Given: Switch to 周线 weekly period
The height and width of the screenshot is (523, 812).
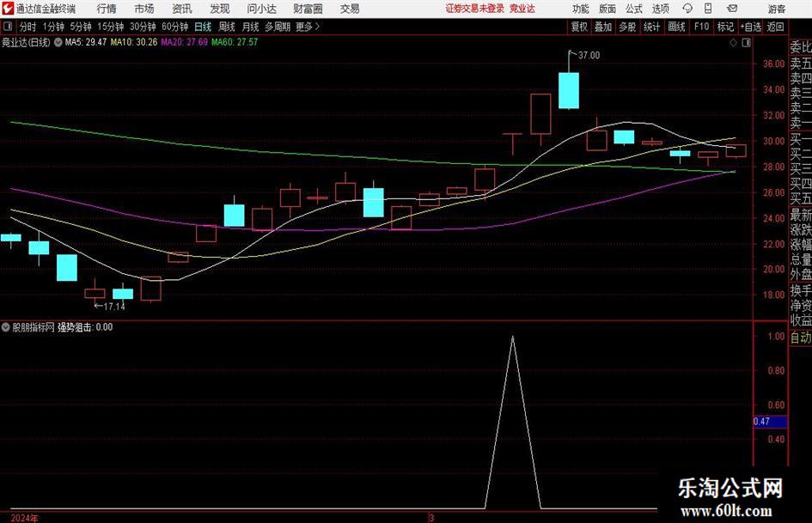Looking at the screenshot, I should (226, 27).
